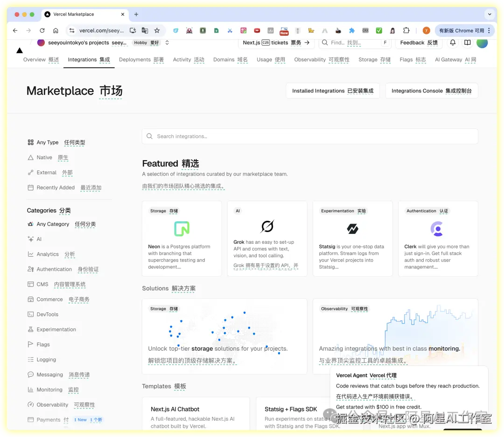Open the Flags tab

click(x=413, y=59)
